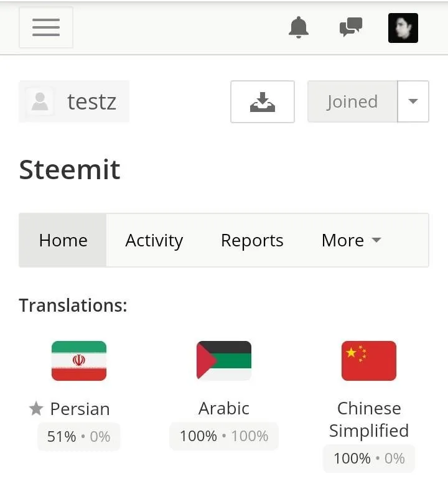This screenshot has width=448, height=499.
Task: Select the Home tab
Action: (x=63, y=240)
